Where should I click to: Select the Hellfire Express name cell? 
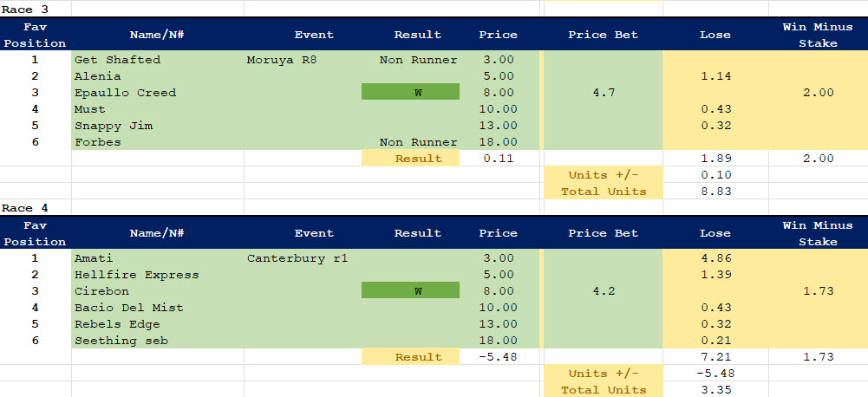(x=136, y=275)
